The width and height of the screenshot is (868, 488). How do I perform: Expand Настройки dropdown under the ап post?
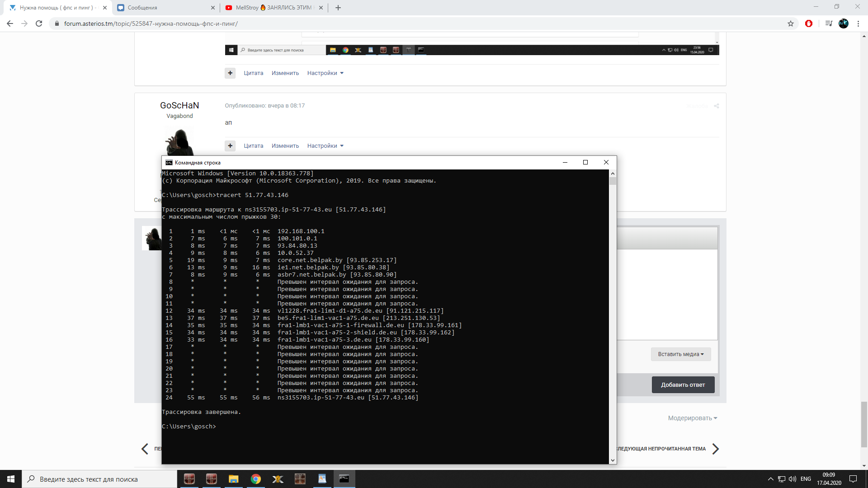[x=325, y=145]
